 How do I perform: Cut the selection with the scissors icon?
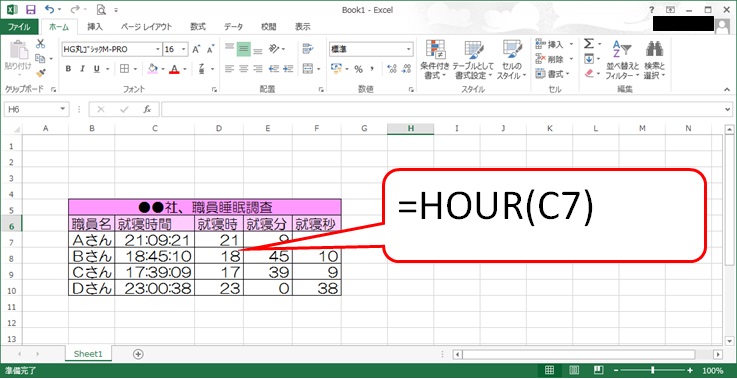point(40,44)
